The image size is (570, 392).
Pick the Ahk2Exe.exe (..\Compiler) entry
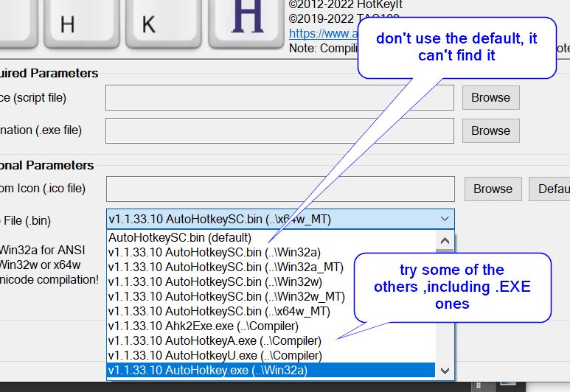[x=204, y=326]
